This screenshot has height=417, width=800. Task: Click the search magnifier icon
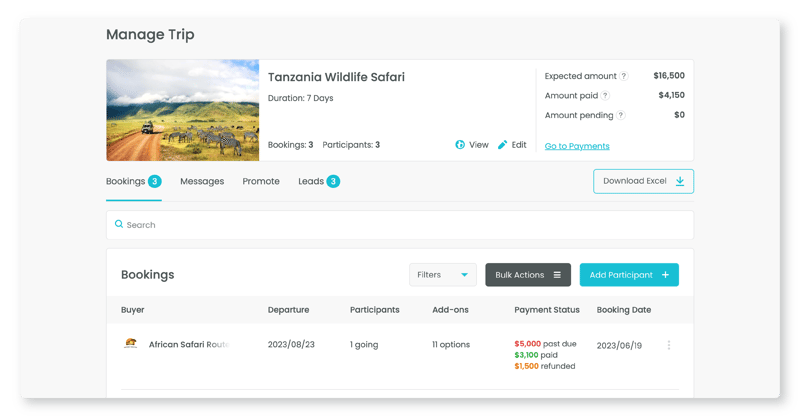119,225
